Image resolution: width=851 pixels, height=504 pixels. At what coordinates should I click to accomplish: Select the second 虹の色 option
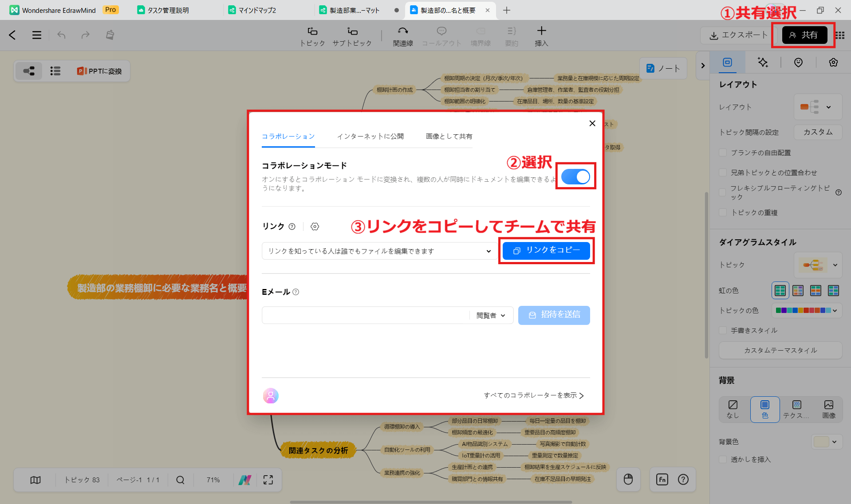point(798,290)
